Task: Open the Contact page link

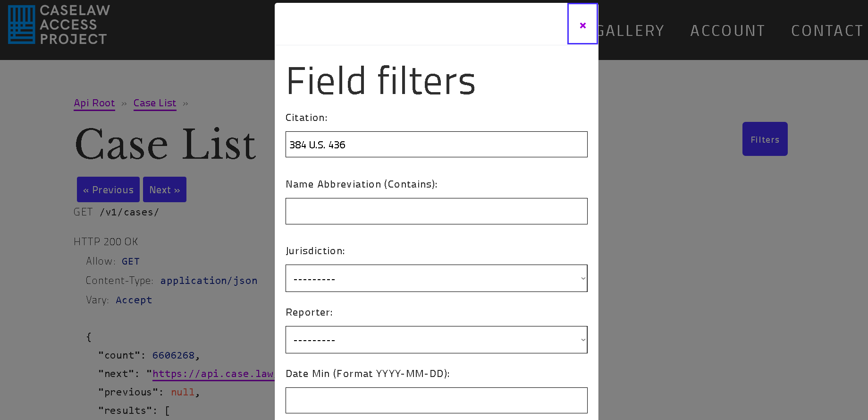Action: click(x=827, y=31)
